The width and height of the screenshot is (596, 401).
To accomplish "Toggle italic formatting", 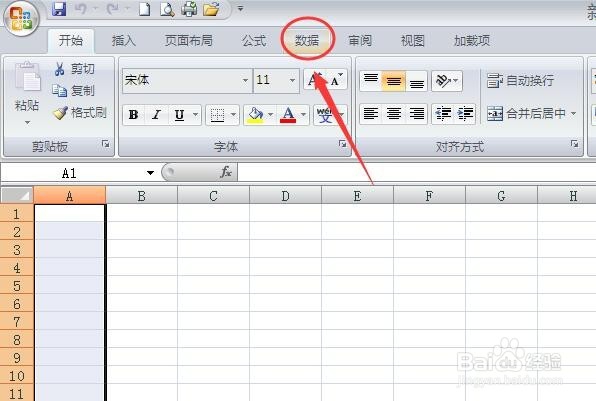I will point(157,114).
